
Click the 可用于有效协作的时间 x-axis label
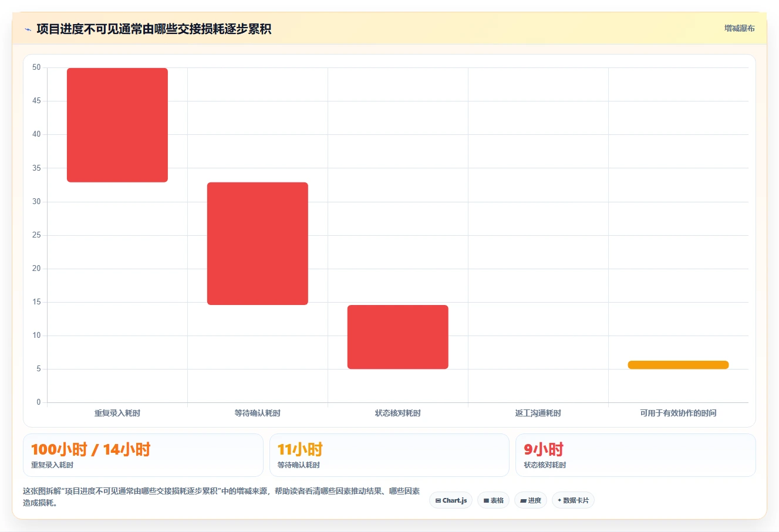(678, 413)
